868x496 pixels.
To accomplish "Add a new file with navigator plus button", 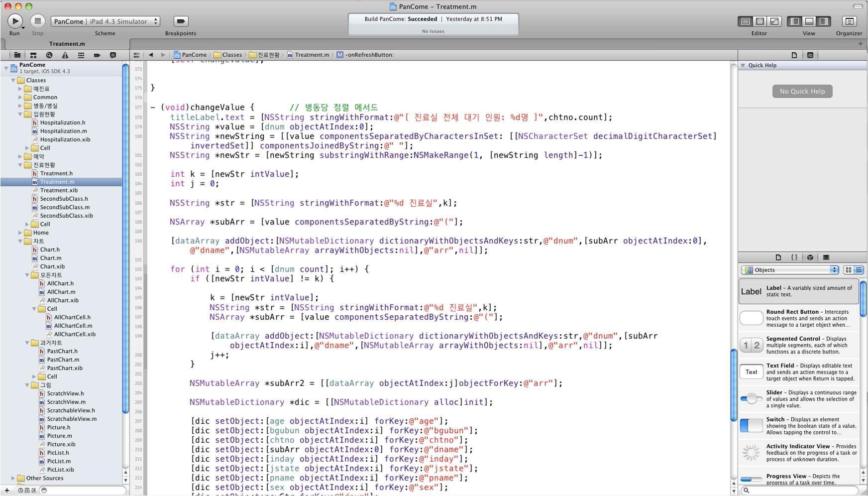I will [7, 491].
